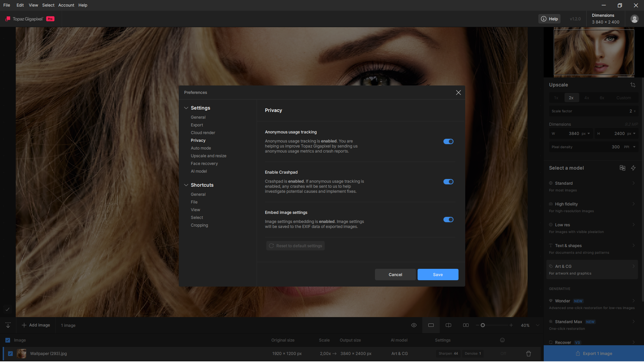Click the lightning bolt auto-model icon
The height and width of the screenshot is (362, 644).
pos(633,168)
